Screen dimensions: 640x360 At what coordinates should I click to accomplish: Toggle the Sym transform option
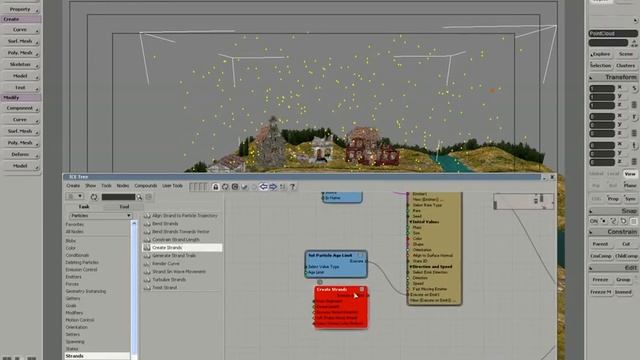pos(630,199)
